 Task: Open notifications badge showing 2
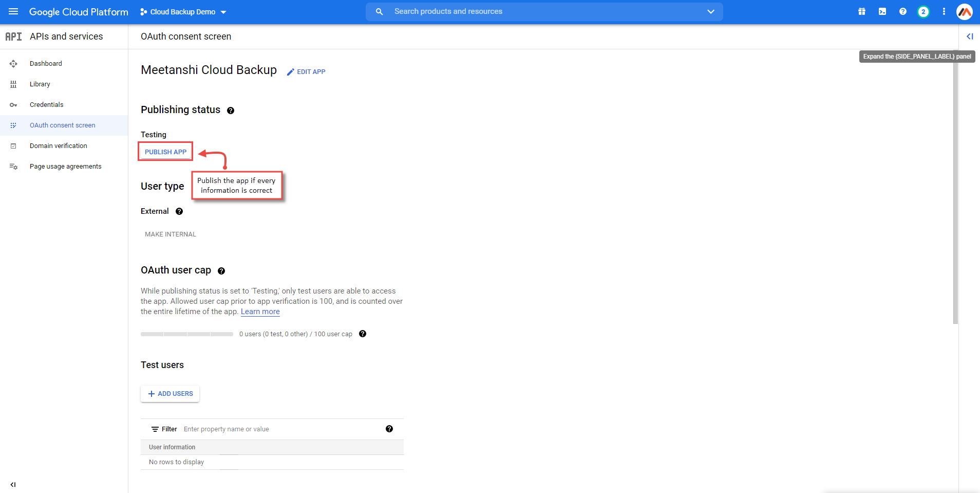pyautogui.click(x=924, y=11)
